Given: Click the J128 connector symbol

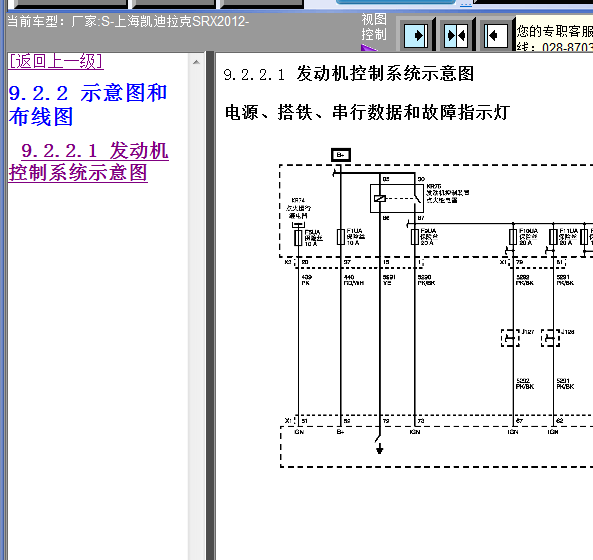Looking at the screenshot, I should click(x=550, y=338).
